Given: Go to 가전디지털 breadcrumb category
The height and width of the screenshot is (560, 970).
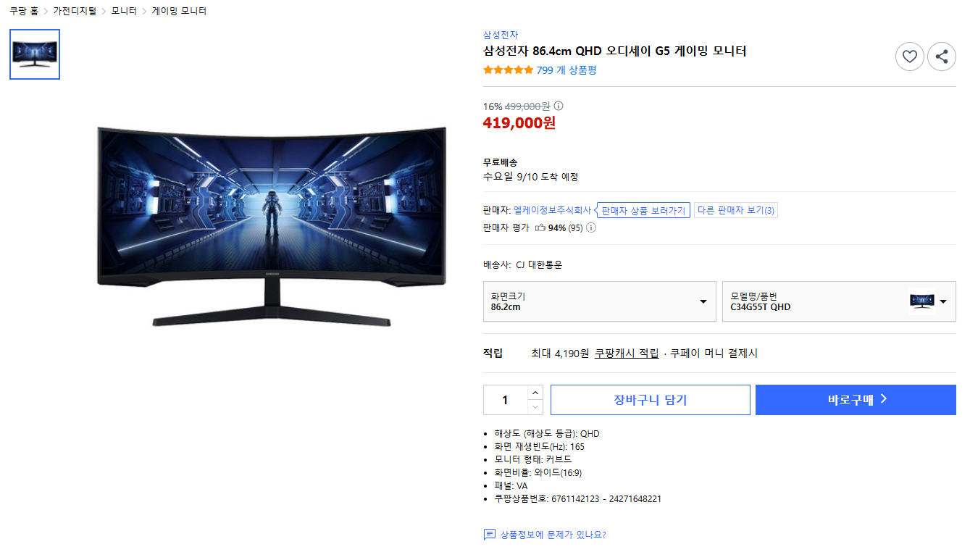Looking at the screenshot, I should [75, 11].
